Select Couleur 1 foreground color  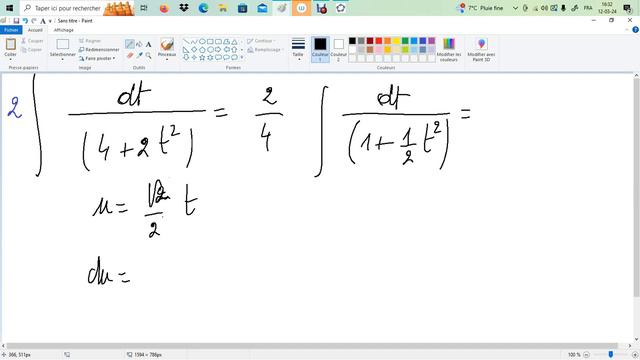(x=320, y=49)
